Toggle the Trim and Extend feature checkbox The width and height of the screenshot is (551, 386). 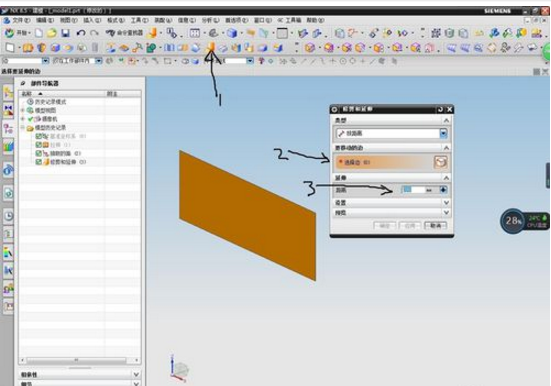click(x=39, y=162)
